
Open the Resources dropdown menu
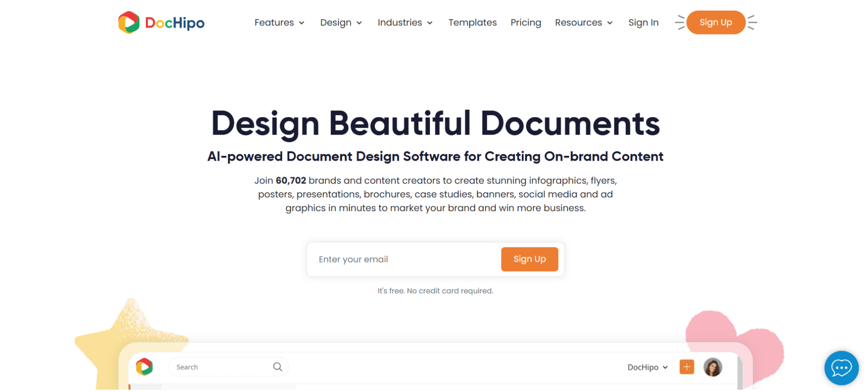pos(584,23)
